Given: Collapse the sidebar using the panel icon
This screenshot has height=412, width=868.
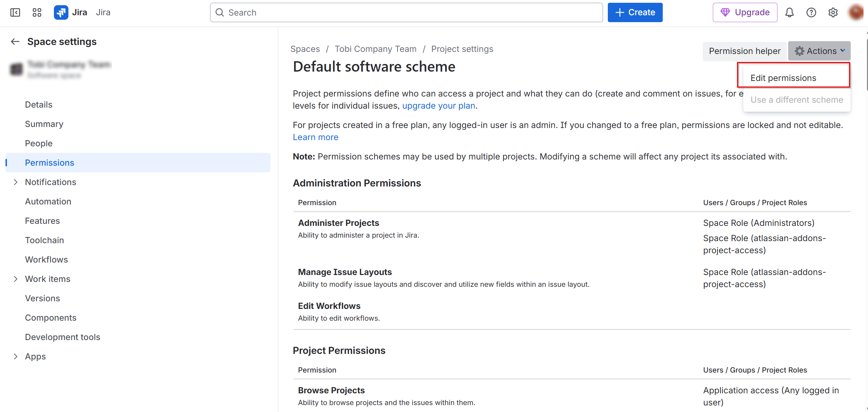Looking at the screenshot, I should (15, 12).
